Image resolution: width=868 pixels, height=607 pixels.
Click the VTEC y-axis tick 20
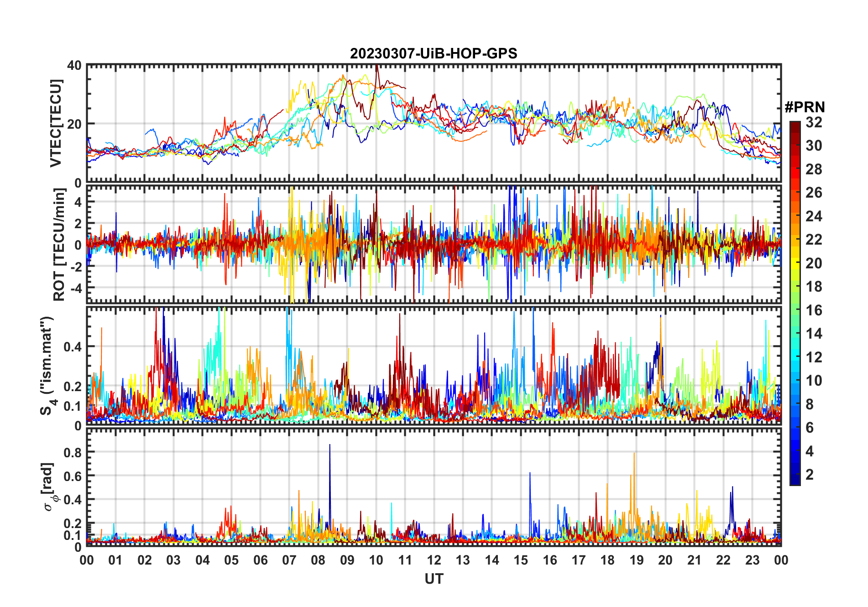74,124
